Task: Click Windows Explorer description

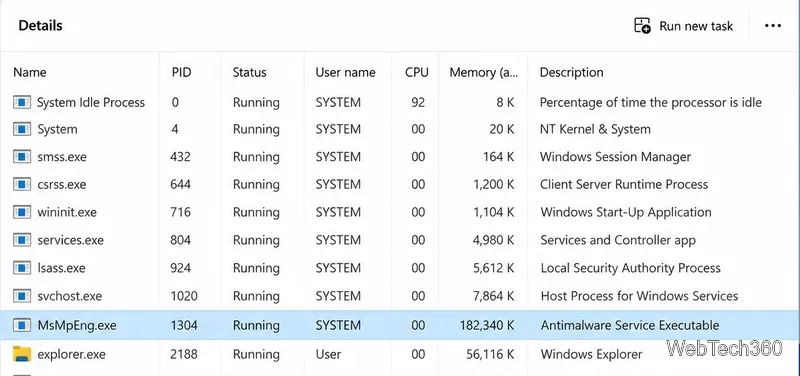Action: [x=591, y=354]
